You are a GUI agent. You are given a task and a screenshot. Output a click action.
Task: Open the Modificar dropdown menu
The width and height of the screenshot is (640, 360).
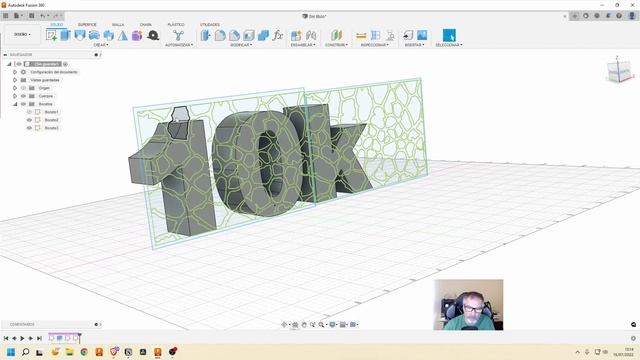(x=241, y=45)
